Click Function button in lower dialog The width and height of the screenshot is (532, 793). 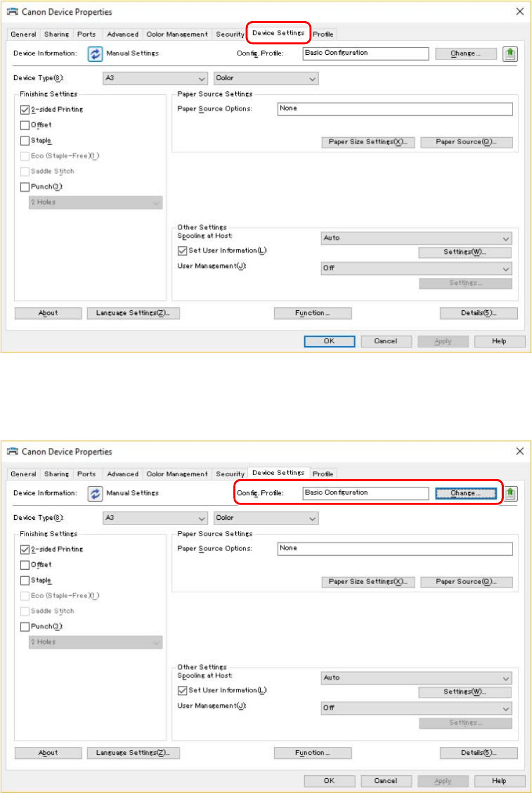pyautogui.click(x=312, y=753)
